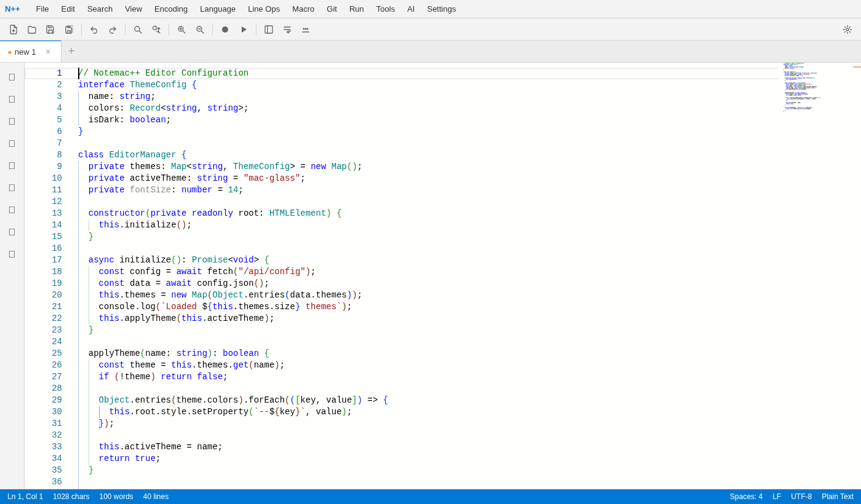The height and width of the screenshot is (504, 861).
Task: Toggle word wrap in the toolbar
Action: tap(287, 29)
